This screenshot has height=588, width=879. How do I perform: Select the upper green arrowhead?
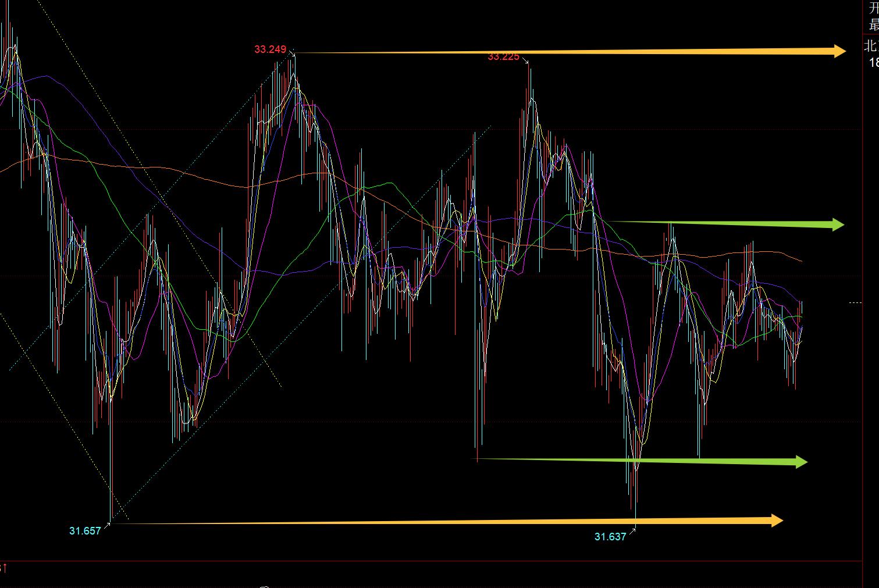coord(838,224)
